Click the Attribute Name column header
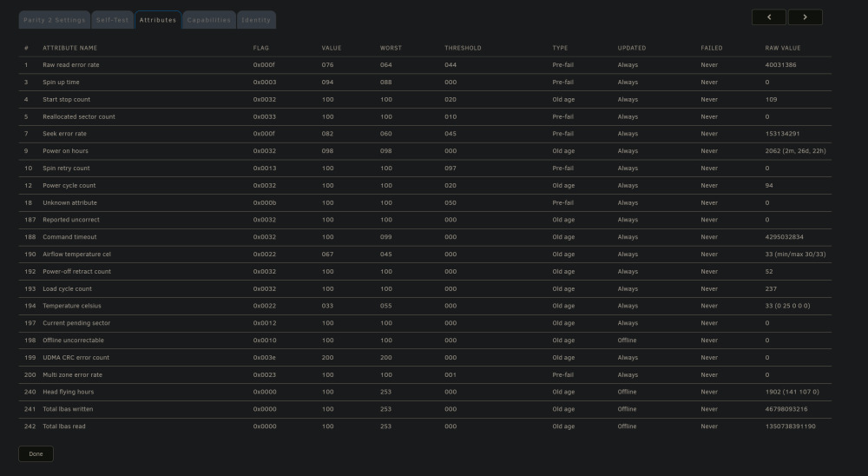The width and height of the screenshot is (868, 476). [69, 49]
